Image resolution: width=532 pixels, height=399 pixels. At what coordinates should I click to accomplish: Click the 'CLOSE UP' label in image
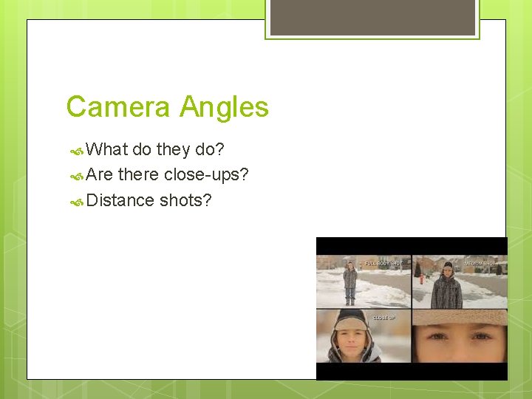[384, 318]
